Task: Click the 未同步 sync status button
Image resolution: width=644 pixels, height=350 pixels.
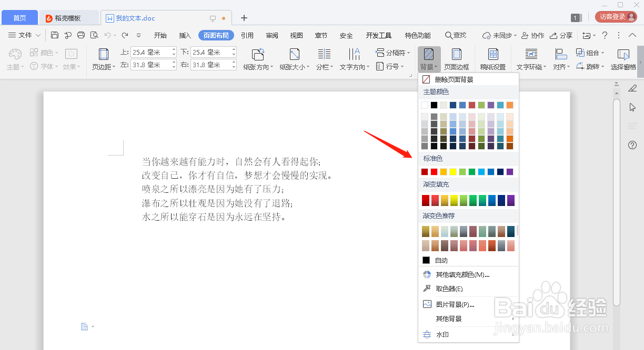Action: click(500, 35)
